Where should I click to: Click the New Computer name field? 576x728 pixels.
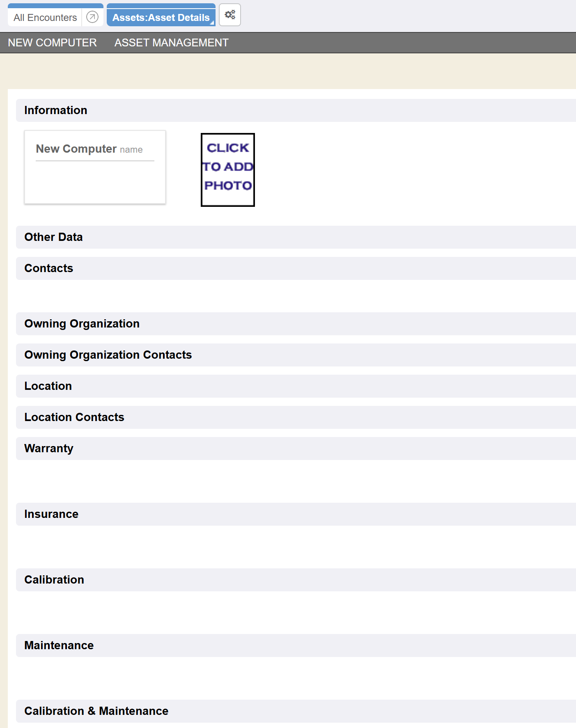(94, 149)
